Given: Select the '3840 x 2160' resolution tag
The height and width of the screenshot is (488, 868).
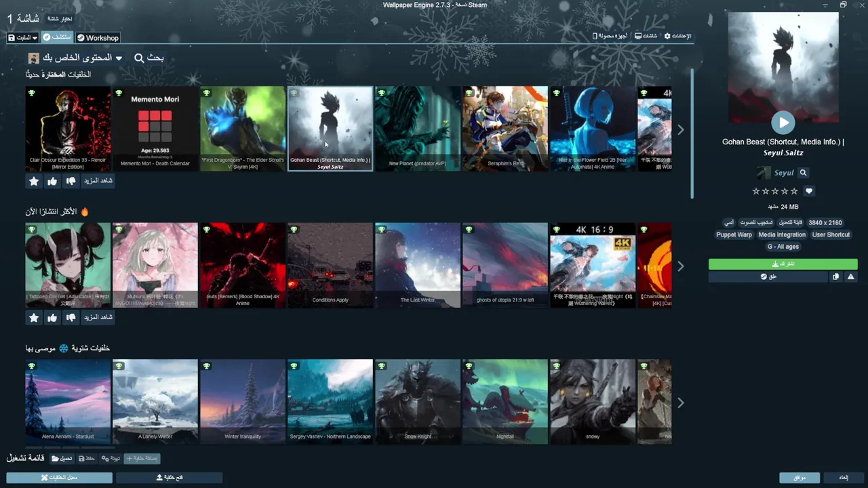Looking at the screenshot, I should 825,222.
